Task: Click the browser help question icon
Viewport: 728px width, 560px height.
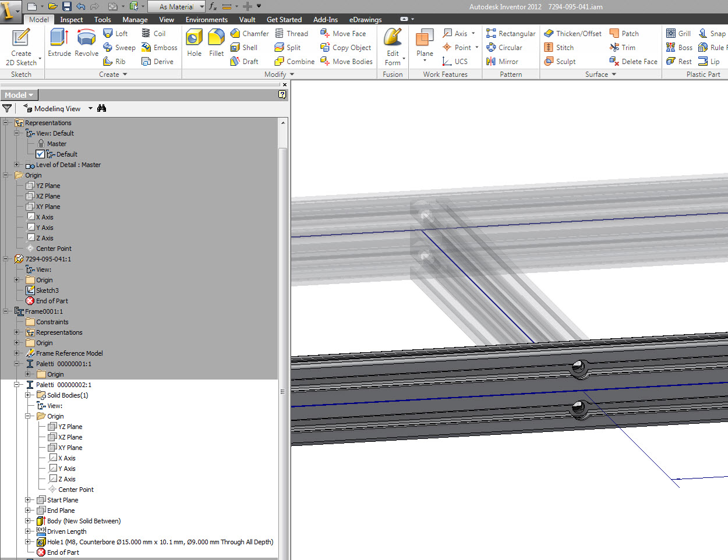Action: [282, 95]
